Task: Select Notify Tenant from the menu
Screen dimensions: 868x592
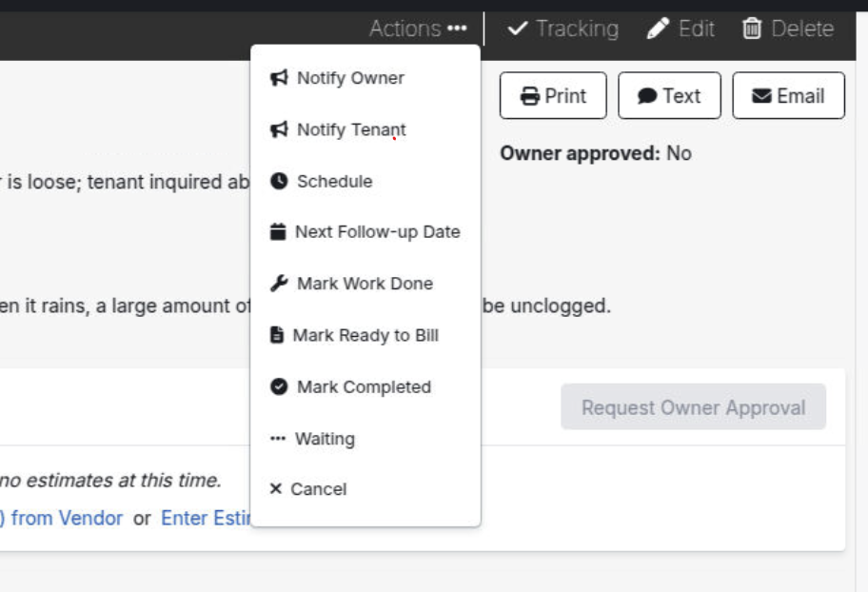Action: 365,129
